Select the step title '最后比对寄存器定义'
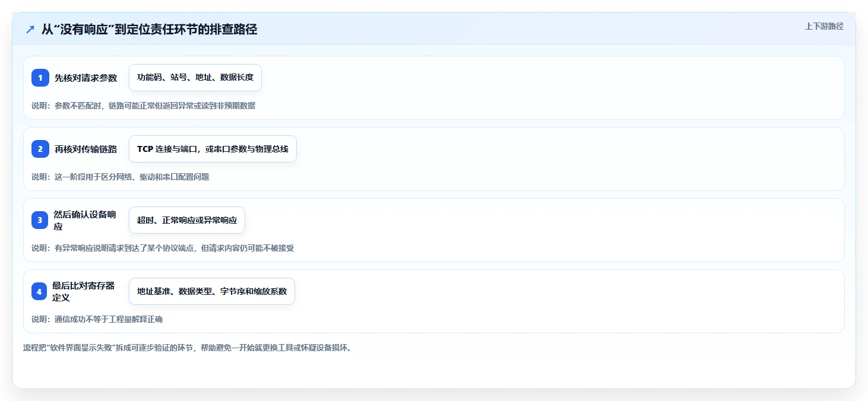 pyautogui.click(x=84, y=291)
